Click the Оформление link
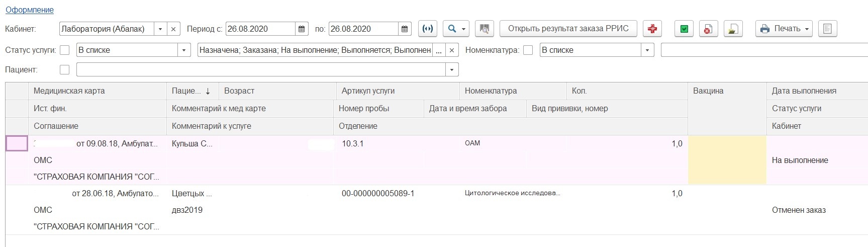Screen dimensions: 868x247 pos(29,10)
